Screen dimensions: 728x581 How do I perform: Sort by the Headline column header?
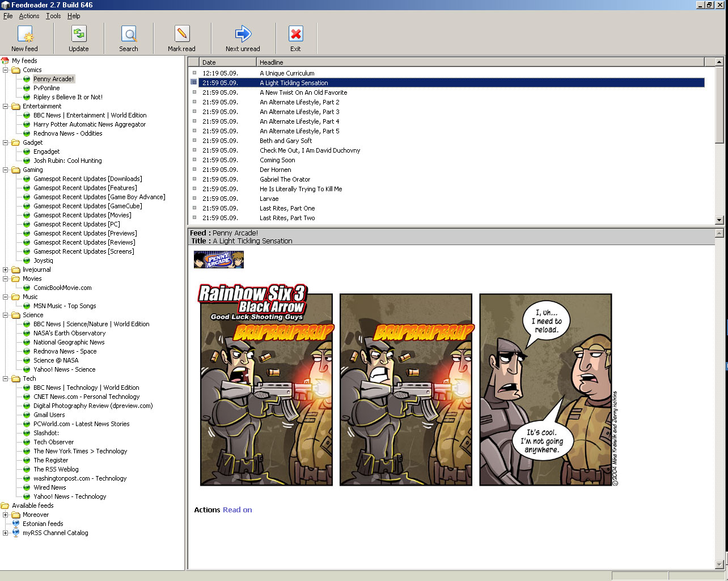point(480,62)
